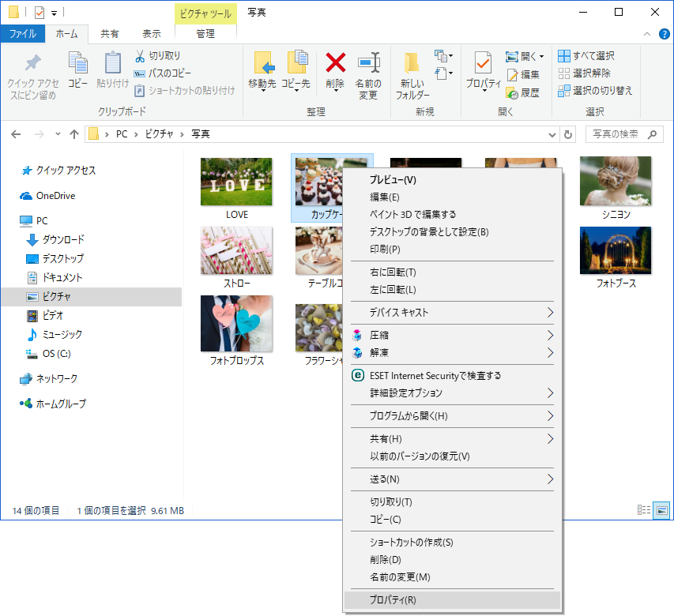Image resolution: width=674 pixels, height=616 pixels.
Task: Open Properties (プロパティ) checkmark icon in ribbon
Action: 483,62
